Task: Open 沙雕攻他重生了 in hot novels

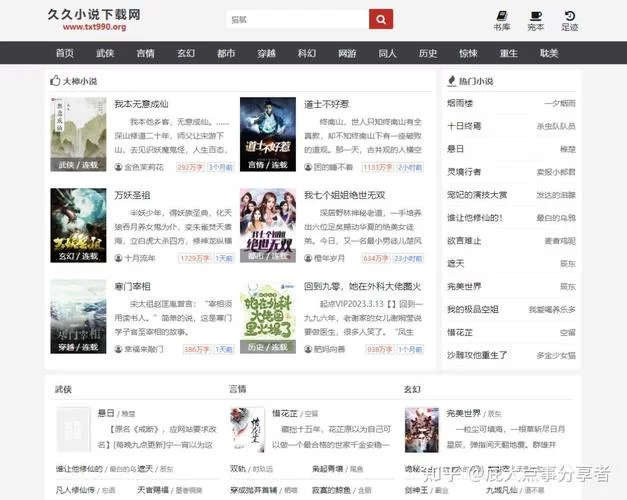Action: [x=477, y=355]
